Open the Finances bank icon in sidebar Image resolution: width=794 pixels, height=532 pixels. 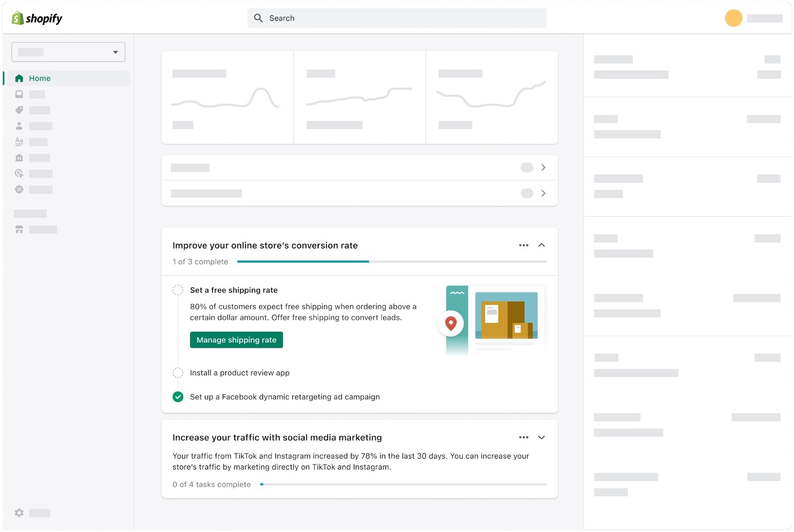coord(19,158)
